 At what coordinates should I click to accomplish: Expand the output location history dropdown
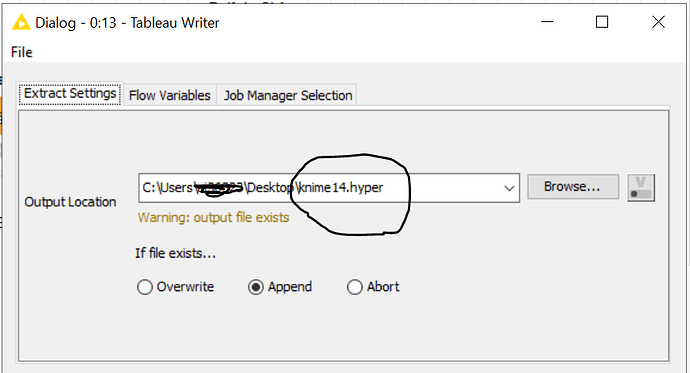(509, 188)
